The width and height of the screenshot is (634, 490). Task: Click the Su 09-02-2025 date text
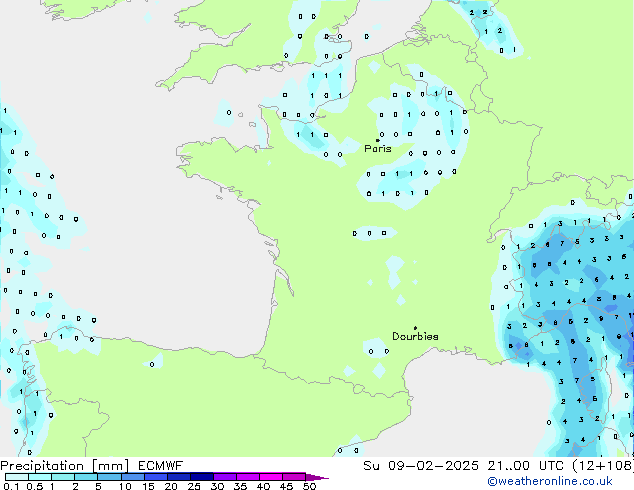pyautogui.click(x=421, y=466)
